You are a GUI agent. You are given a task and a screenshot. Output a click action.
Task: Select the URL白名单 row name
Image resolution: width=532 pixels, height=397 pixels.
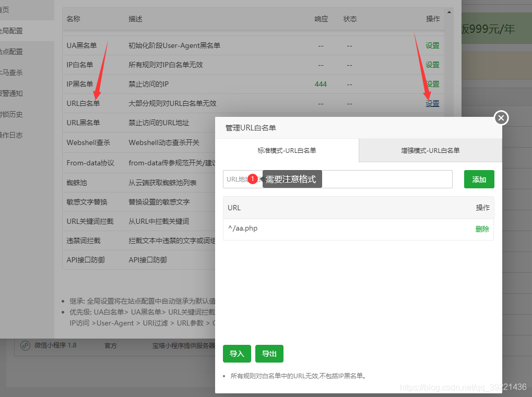[x=83, y=103]
